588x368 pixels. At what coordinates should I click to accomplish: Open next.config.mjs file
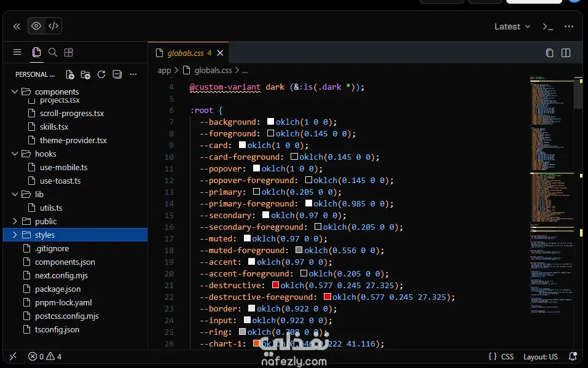(61, 275)
